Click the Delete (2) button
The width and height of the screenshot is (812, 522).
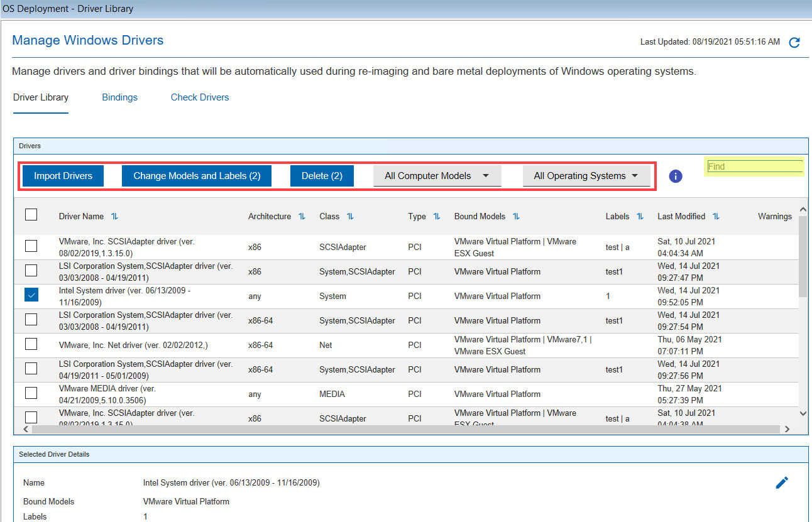322,176
